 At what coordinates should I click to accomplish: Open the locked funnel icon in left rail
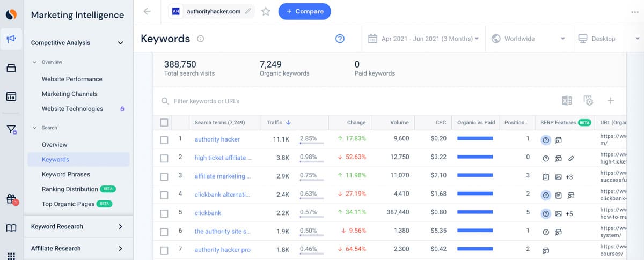tap(11, 129)
